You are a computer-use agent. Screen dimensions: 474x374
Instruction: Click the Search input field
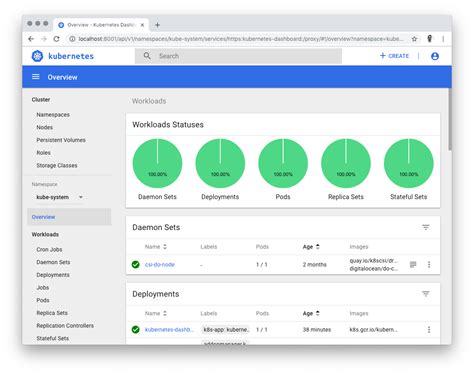tap(238, 56)
